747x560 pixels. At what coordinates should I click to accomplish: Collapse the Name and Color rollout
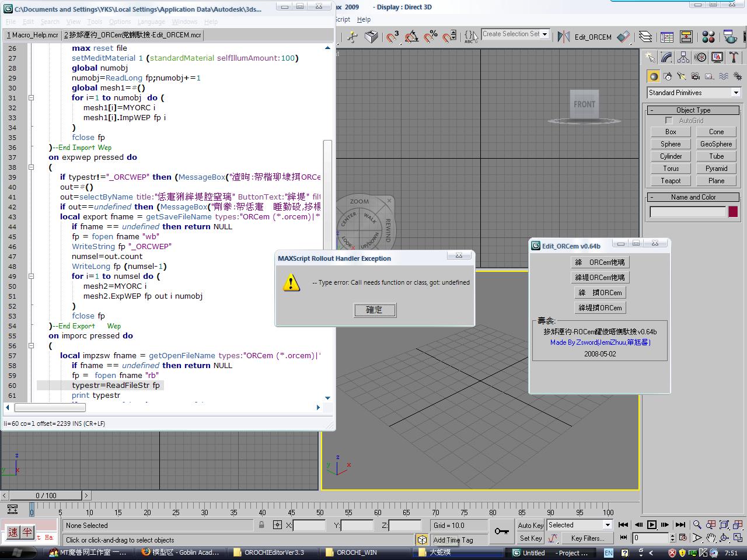click(693, 197)
